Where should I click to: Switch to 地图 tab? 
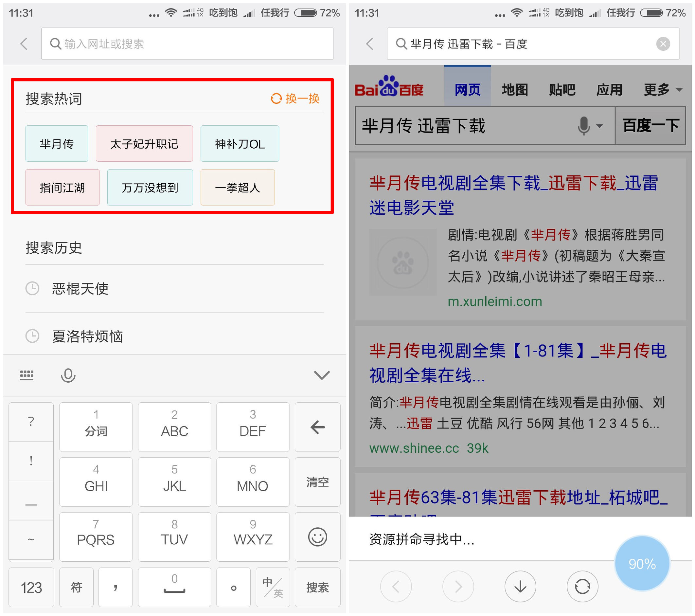pos(515,90)
